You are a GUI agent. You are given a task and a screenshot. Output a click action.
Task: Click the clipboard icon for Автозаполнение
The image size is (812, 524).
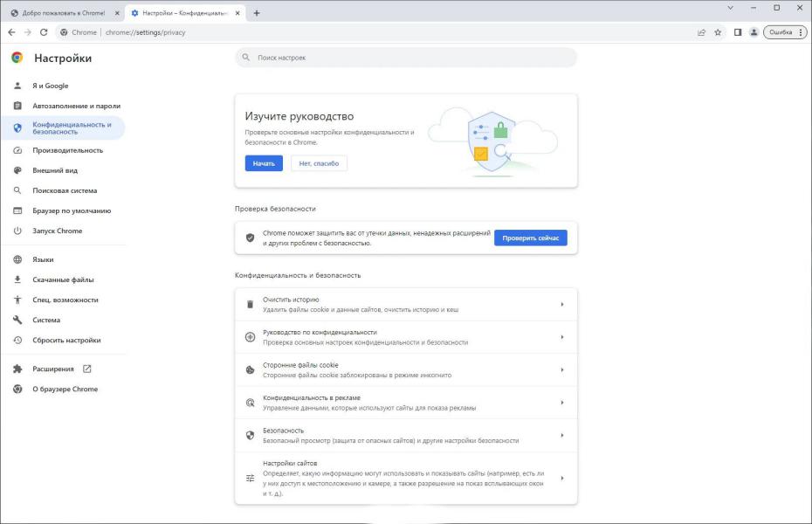click(x=17, y=106)
